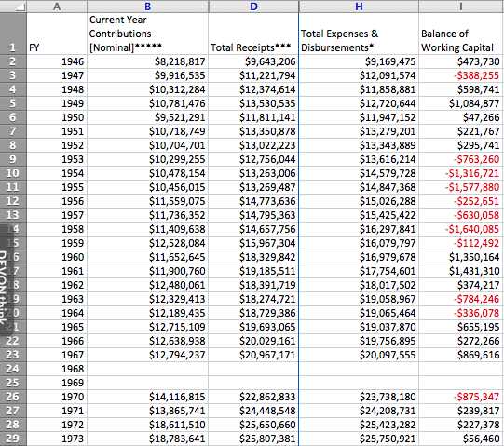The image size is (504, 446).
Task: Select column B header
Action: pyautogui.click(x=147, y=7)
